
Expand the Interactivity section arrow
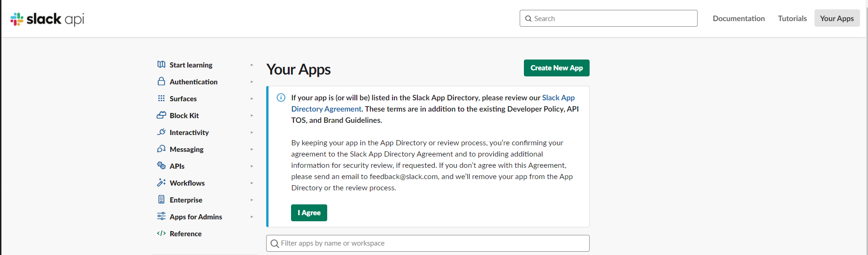(252, 133)
